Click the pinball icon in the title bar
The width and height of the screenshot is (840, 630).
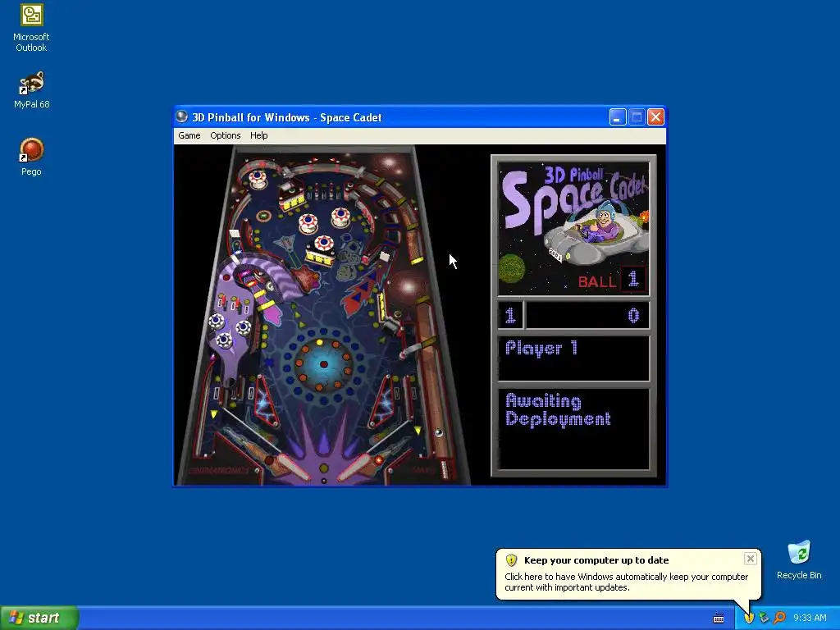pos(182,116)
